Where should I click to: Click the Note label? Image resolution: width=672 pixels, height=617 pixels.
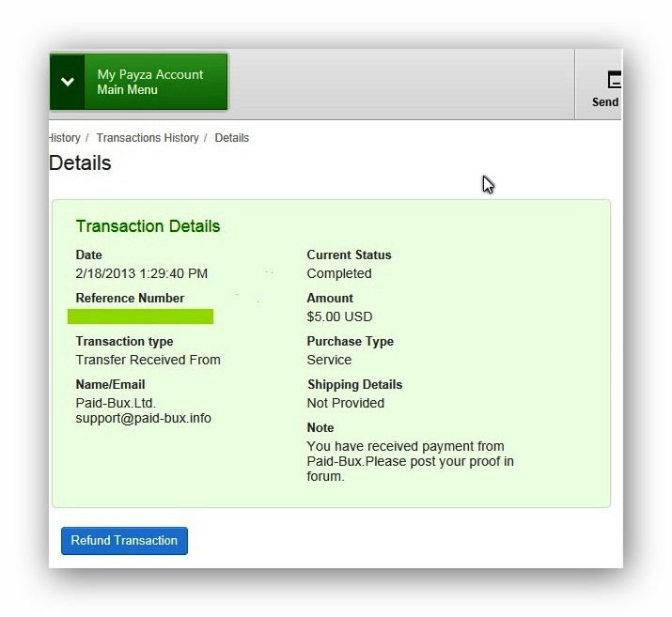320,427
